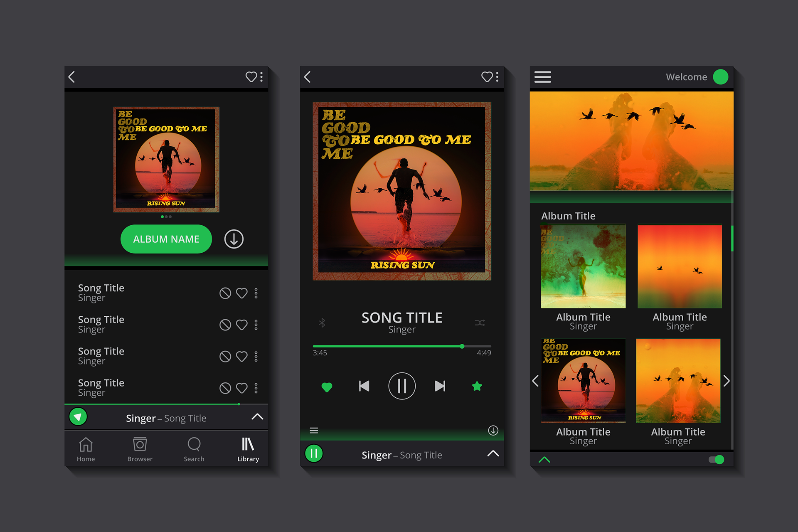Show next albums with right carousel arrow

click(726, 381)
